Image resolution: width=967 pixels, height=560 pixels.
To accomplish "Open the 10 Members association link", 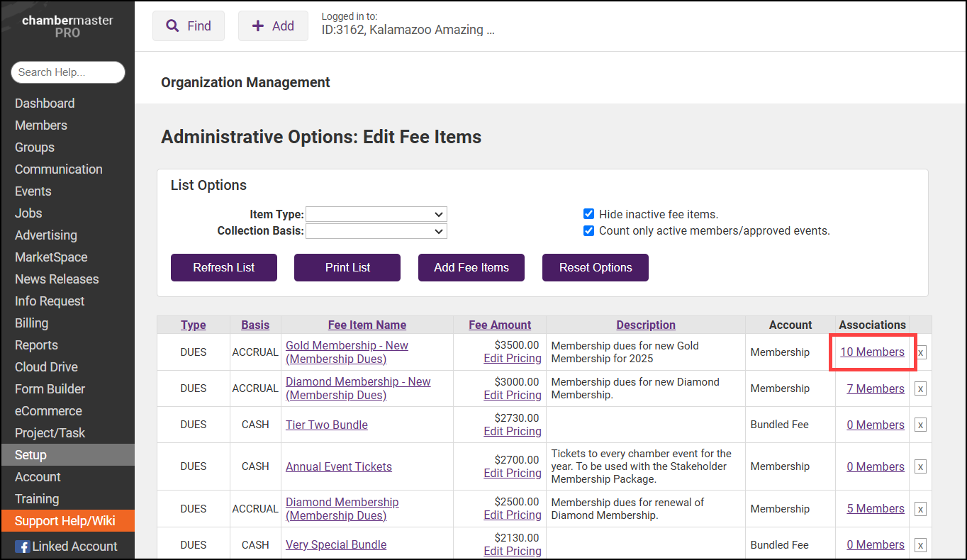I will point(872,352).
